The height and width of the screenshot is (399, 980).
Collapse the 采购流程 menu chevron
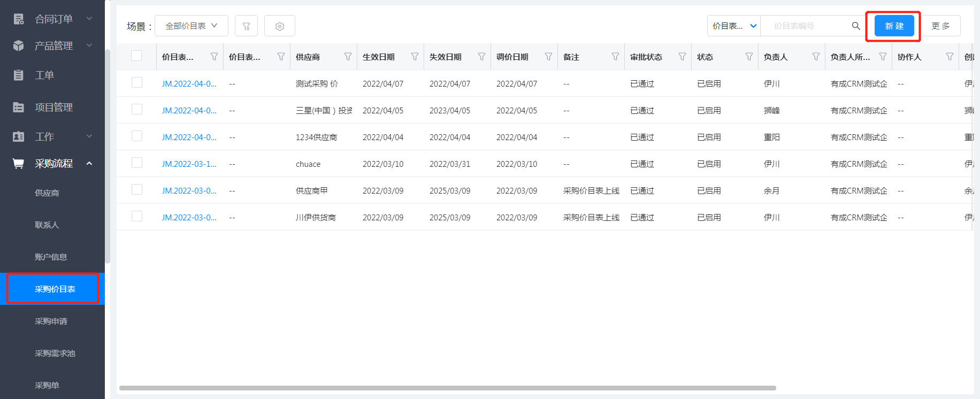point(89,163)
